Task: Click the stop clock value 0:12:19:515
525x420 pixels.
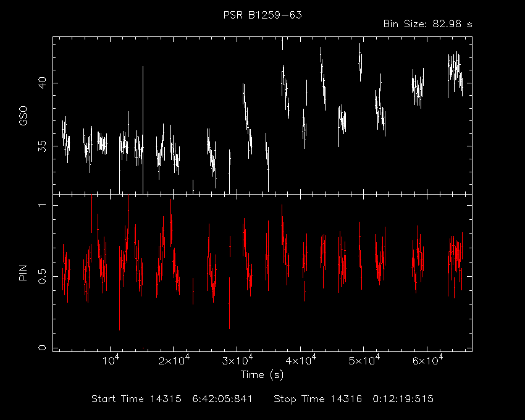Action: tap(403, 399)
